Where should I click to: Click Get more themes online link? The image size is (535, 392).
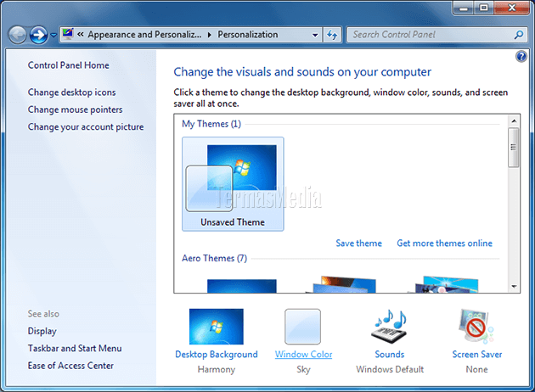(445, 243)
